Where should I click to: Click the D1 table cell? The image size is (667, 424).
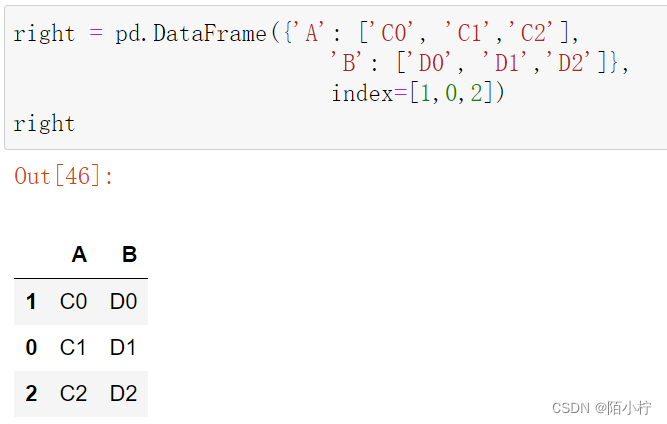click(x=123, y=348)
